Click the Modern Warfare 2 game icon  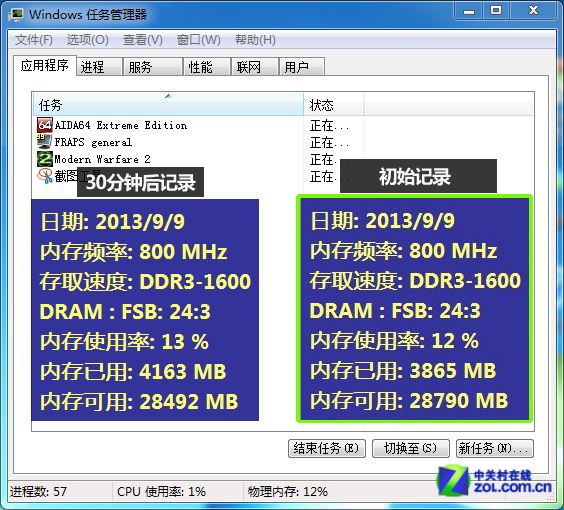(45, 159)
